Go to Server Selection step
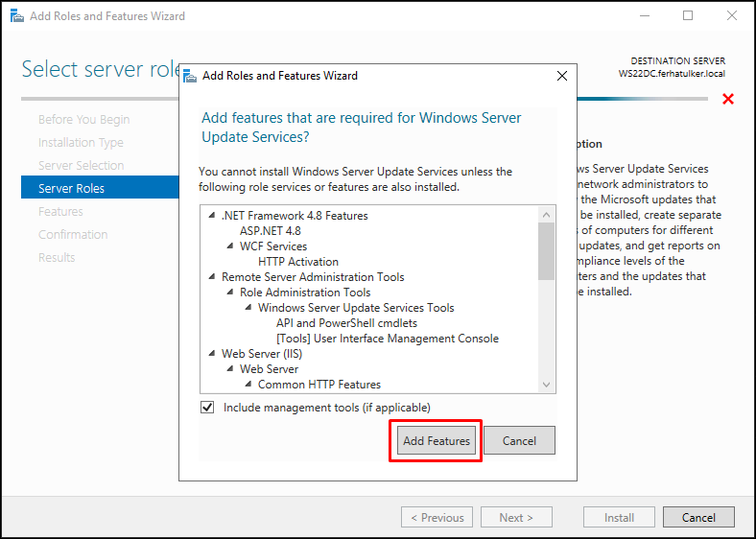Screen dimensions: 756x539 (81, 165)
